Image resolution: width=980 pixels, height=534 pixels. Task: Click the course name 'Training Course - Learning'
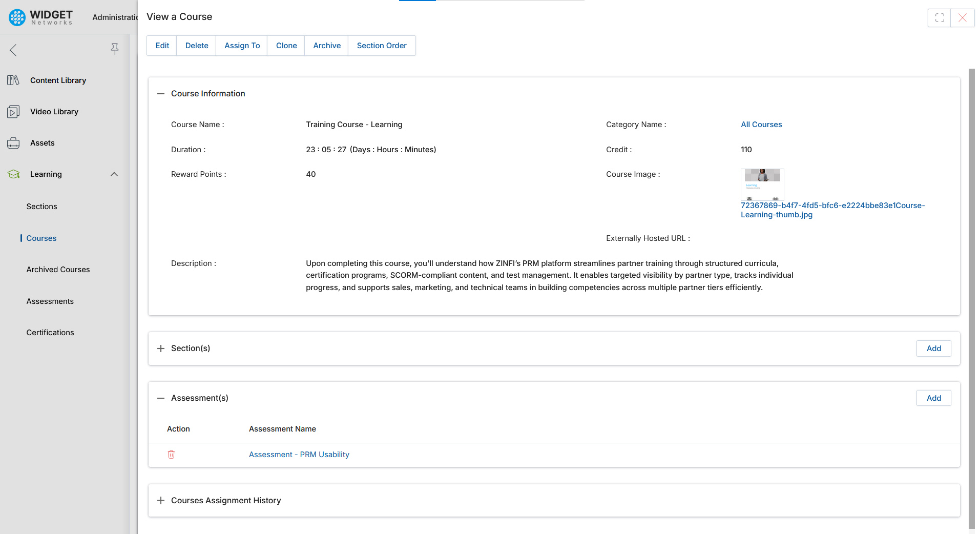[x=354, y=125]
